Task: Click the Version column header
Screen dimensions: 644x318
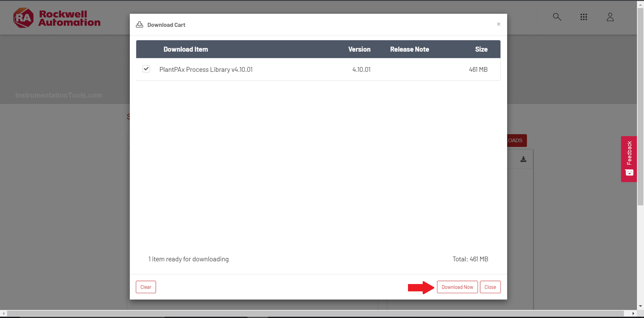Action: pyautogui.click(x=359, y=49)
